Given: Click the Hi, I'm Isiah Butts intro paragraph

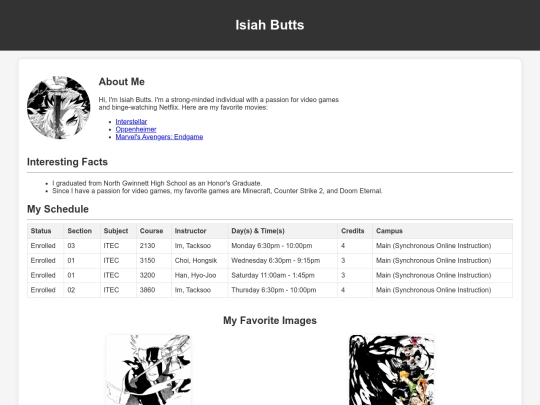Looking at the screenshot, I should coord(219,104).
